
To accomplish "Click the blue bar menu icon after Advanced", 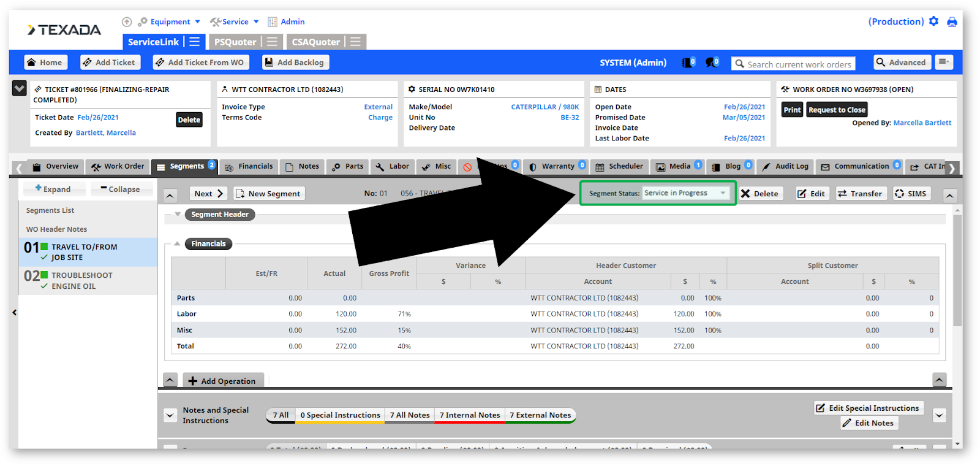I will [x=944, y=63].
